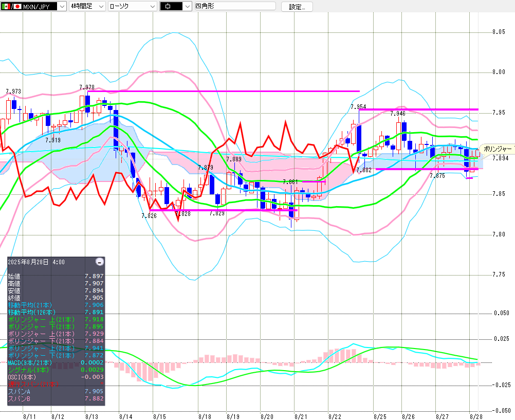Open the 設定... settings button
Screen dimensions: 515x420
(x=297, y=7)
